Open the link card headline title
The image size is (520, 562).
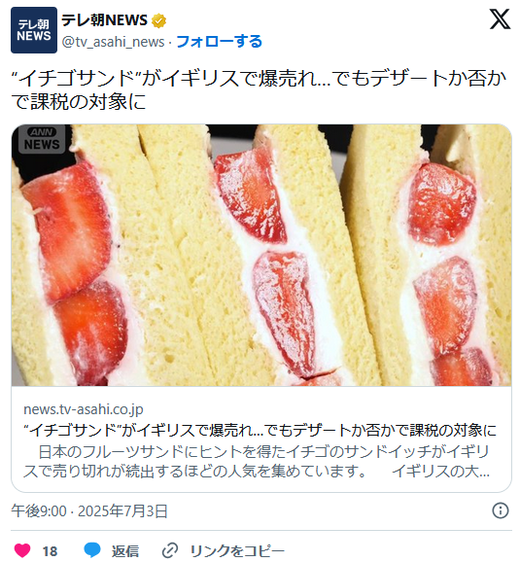[260, 430]
